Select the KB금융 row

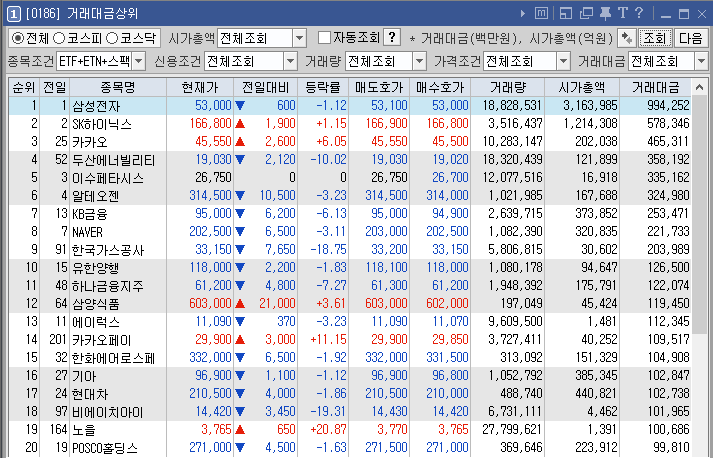(x=350, y=214)
